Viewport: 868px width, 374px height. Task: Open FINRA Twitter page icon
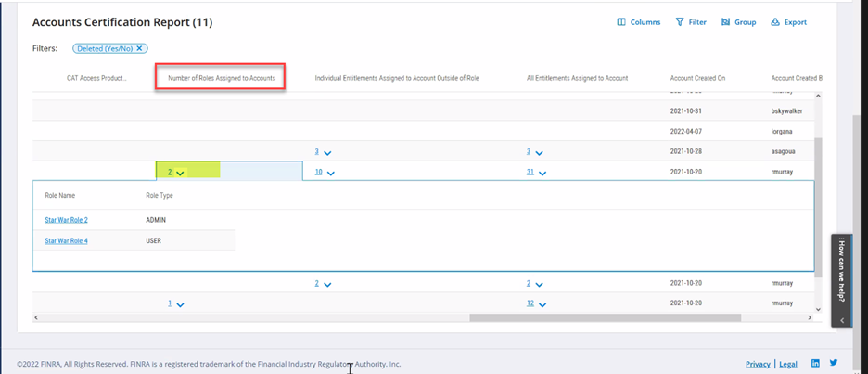coord(833,364)
